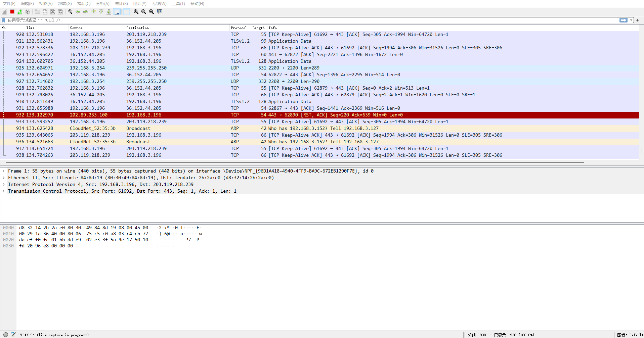Start a new packet capture
The height and width of the screenshot is (338, 644).
pos(4,11)
